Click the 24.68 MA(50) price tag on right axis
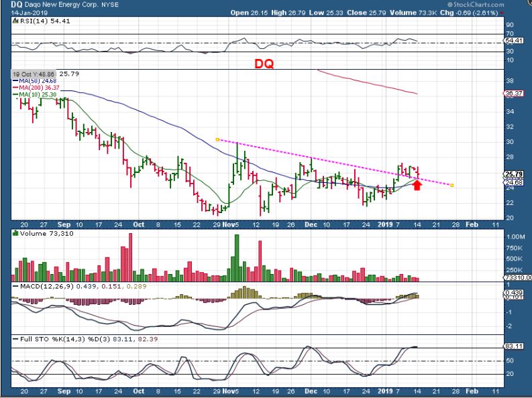This screenshot has width=532, height=398. 514,182
